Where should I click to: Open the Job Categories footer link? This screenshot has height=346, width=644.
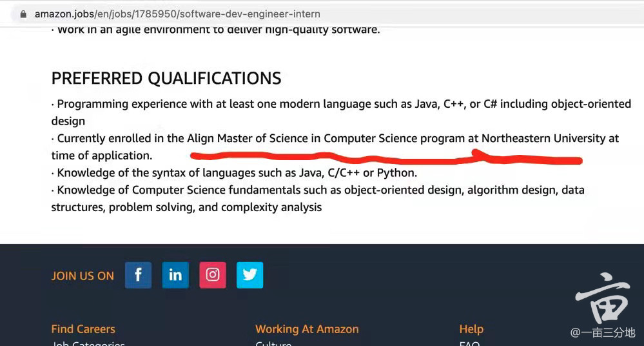pyautogui.click(x=88, y=343)
